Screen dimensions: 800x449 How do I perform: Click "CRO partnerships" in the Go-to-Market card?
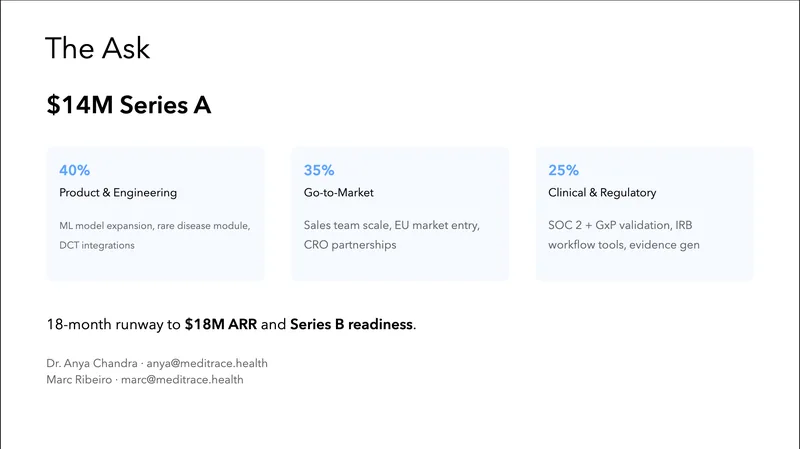(349, 245)
